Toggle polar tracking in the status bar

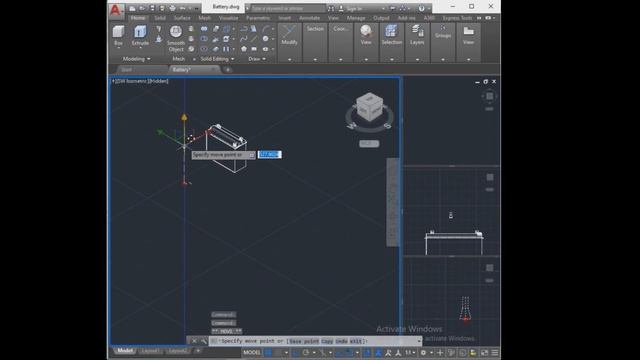[305, 352]
